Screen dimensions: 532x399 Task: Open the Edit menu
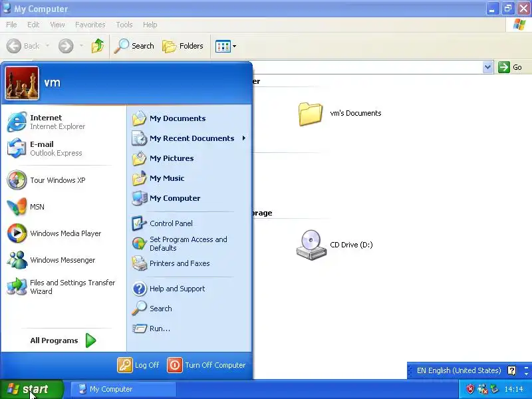coord(33,25)
